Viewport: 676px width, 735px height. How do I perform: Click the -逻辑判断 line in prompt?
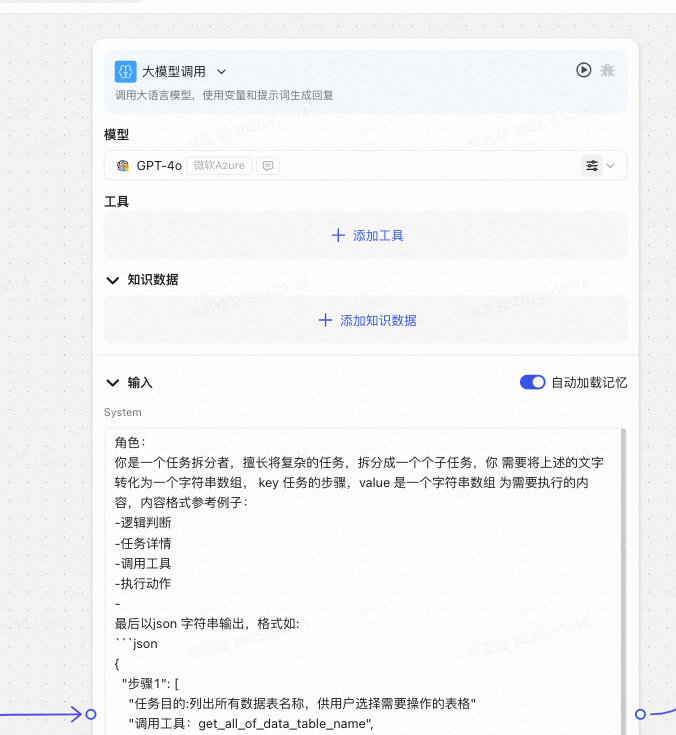pos(143,523)
